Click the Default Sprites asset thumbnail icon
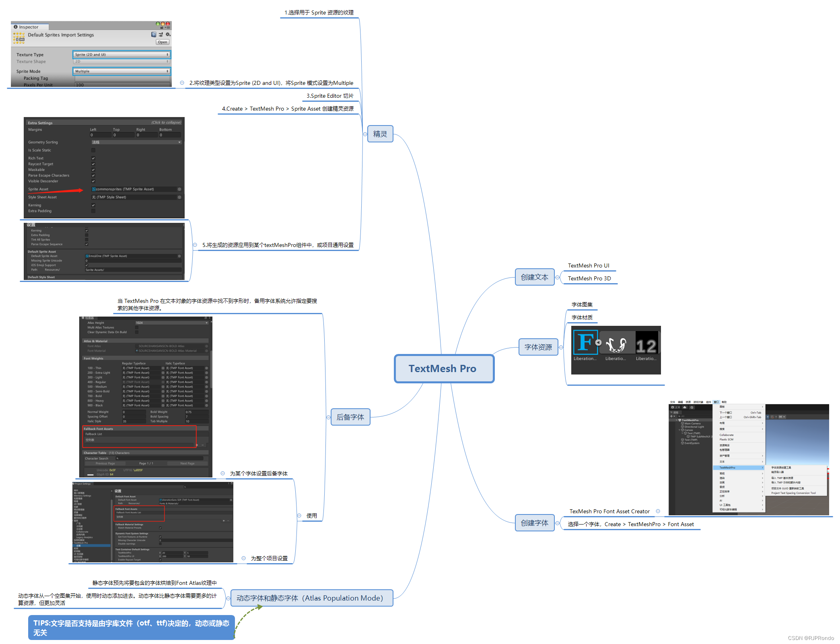The height and width of the screenshot is (644, 840). [x=19, y=38]
